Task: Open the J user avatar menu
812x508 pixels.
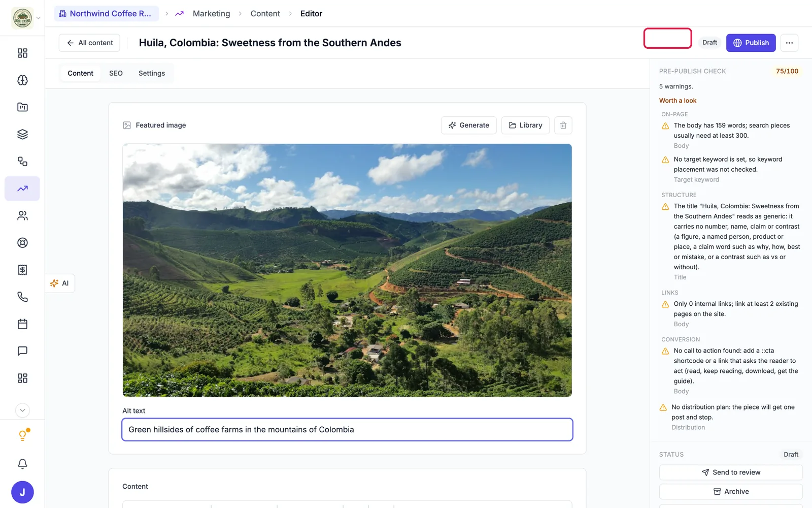Action: pyautogui.click(x=22, y=492)
